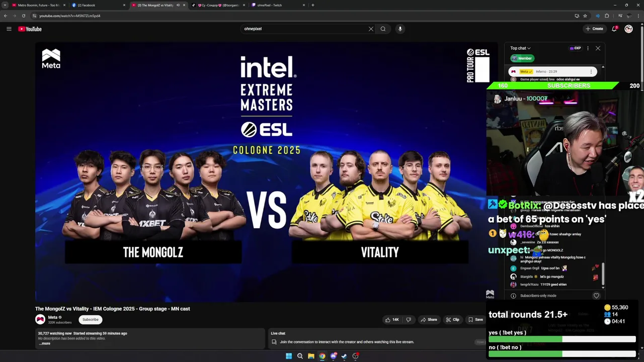Image resolution: width=644 pixels, height=362 pixels.
Task: Click the search magnifier button
Action: 383,29
